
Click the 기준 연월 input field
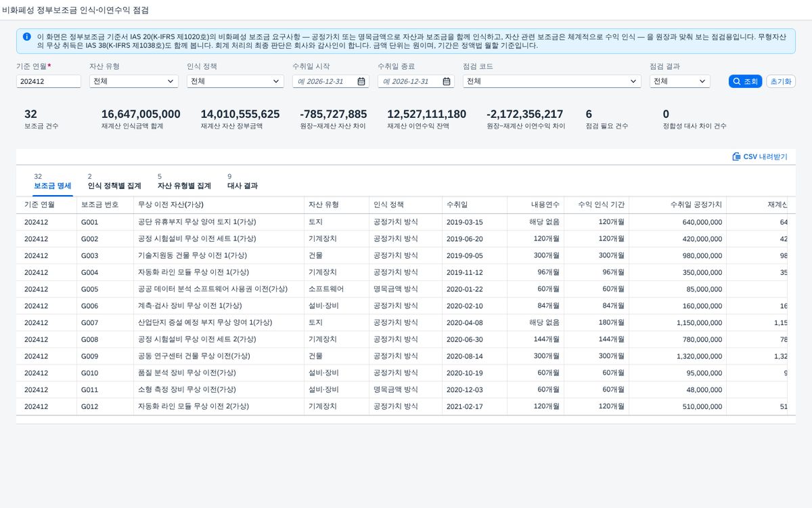pyautogui.click(x=49, y=81)
